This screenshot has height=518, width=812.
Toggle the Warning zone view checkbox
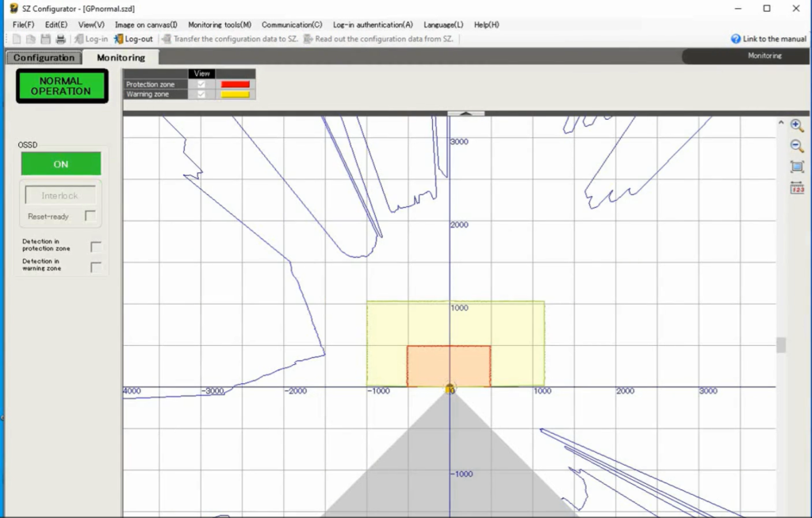click(202, 94)
